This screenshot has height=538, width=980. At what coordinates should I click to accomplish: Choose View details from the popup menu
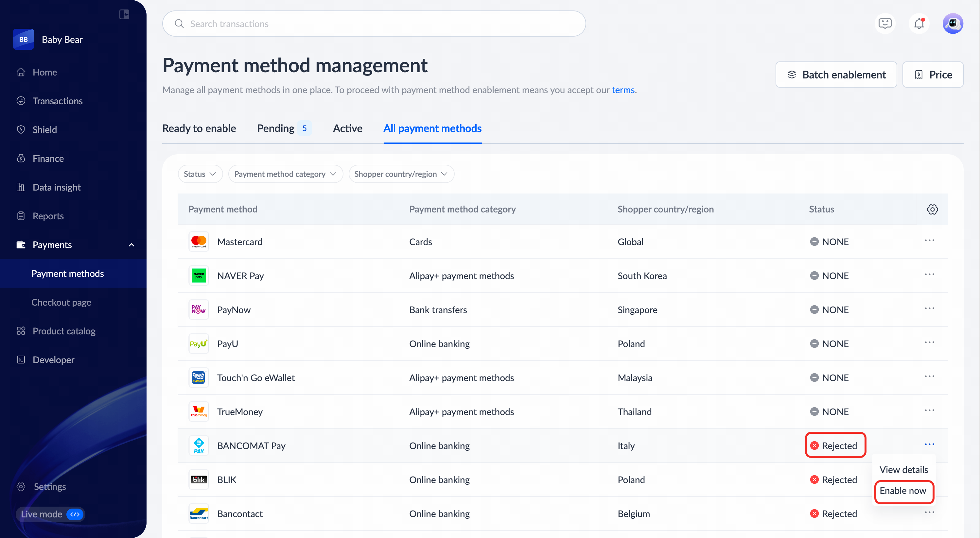click(903, 470)
